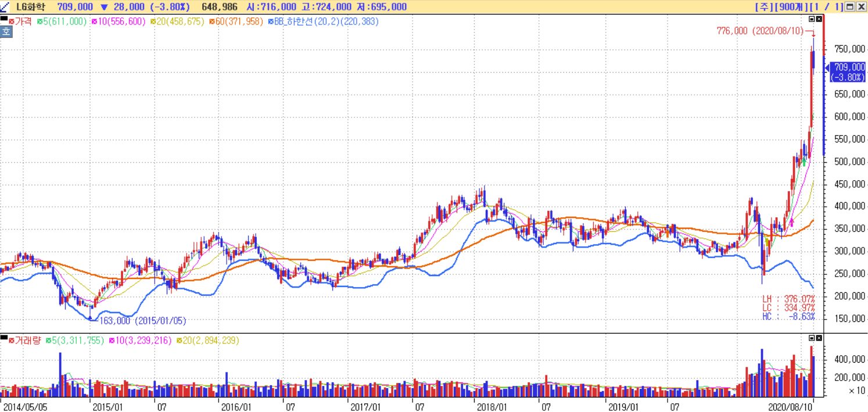This screenshot has height=412, width=868.
Task: Click the [주] weekly period indicator
Action: tap(763, 7)
